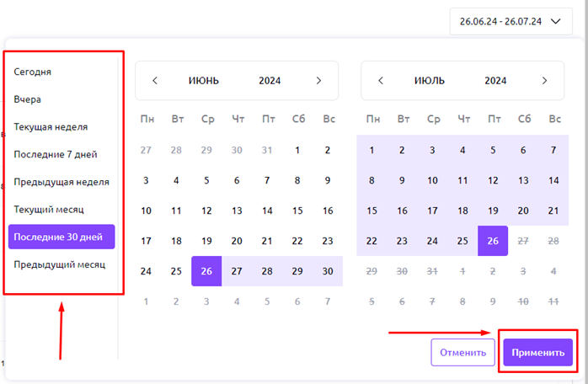
Task: Open ИЮЛЬ month selector
Action: 429,81
